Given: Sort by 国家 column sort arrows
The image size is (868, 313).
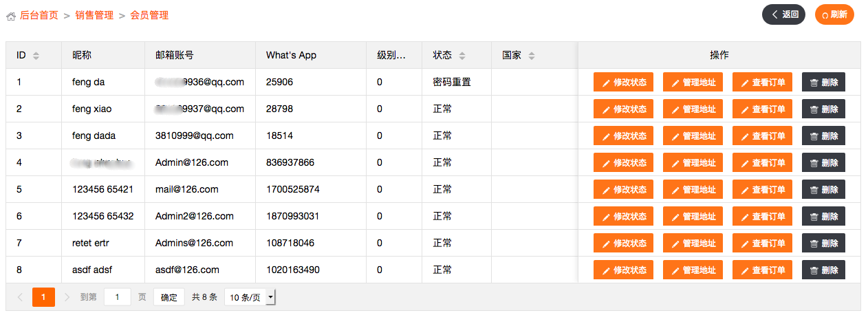Looking at the screenshot, I should [532, 56].
